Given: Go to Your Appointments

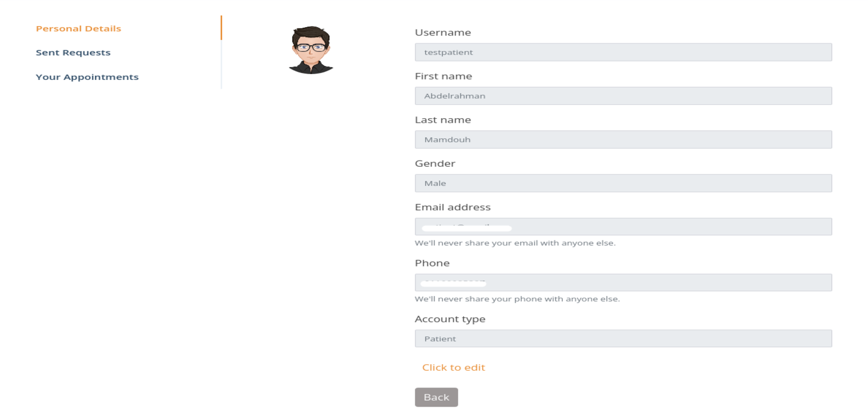Looking at the screenshot, I should pos(87,77).
